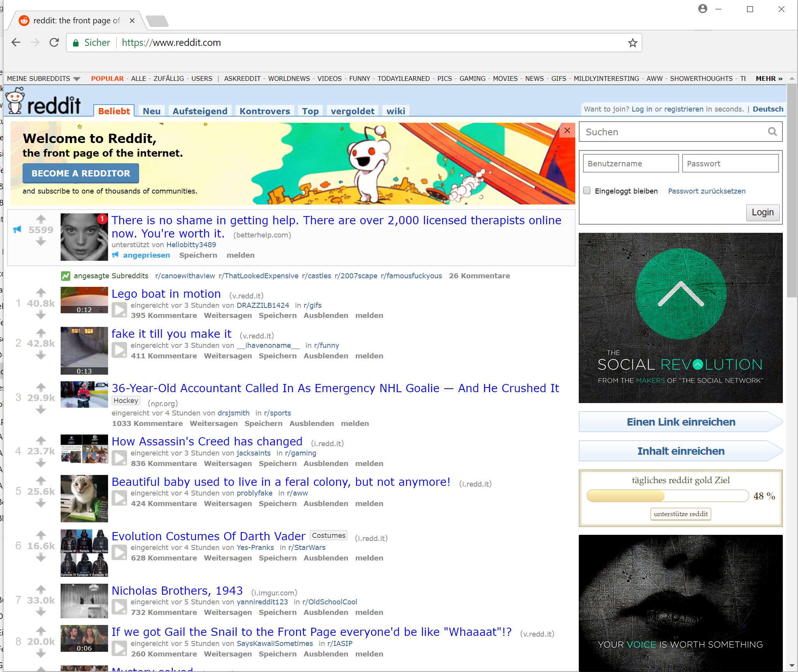
Task: Click BECOME A REDDITOR button
Action: [x=81, y=173]
